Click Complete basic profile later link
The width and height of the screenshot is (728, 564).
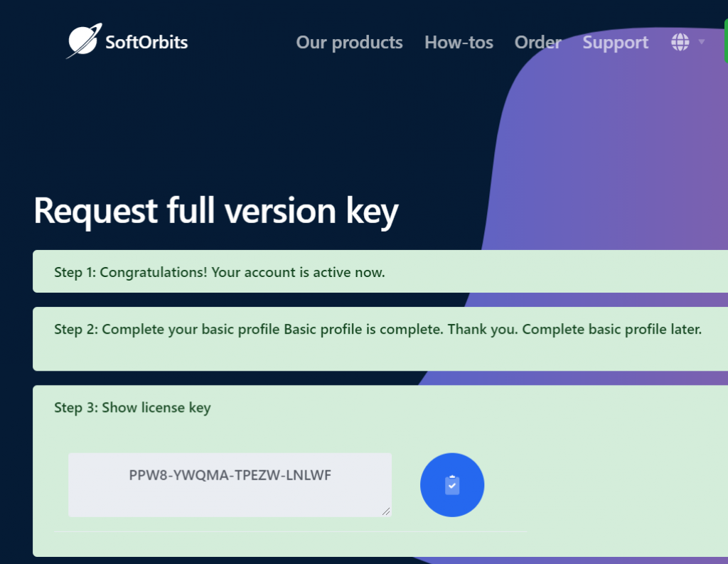click(612, 330)
